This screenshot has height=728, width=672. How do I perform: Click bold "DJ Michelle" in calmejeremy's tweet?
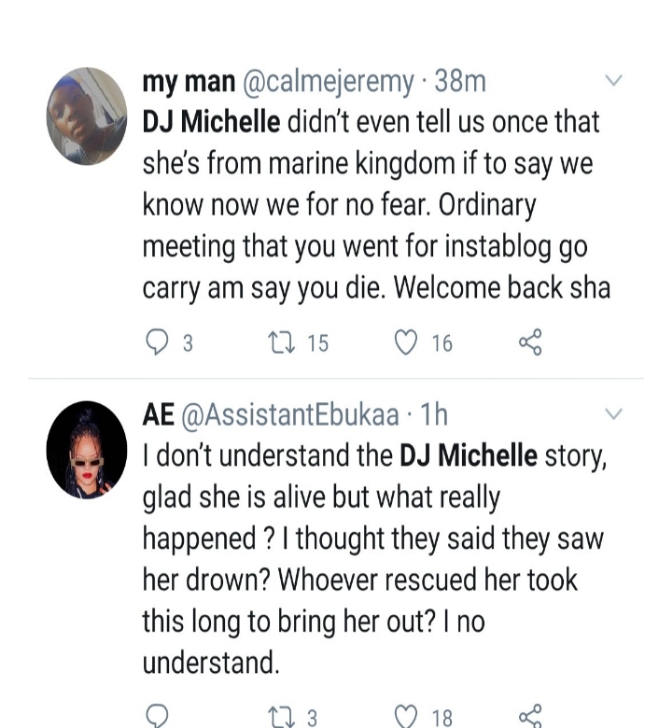pos(211,124)
